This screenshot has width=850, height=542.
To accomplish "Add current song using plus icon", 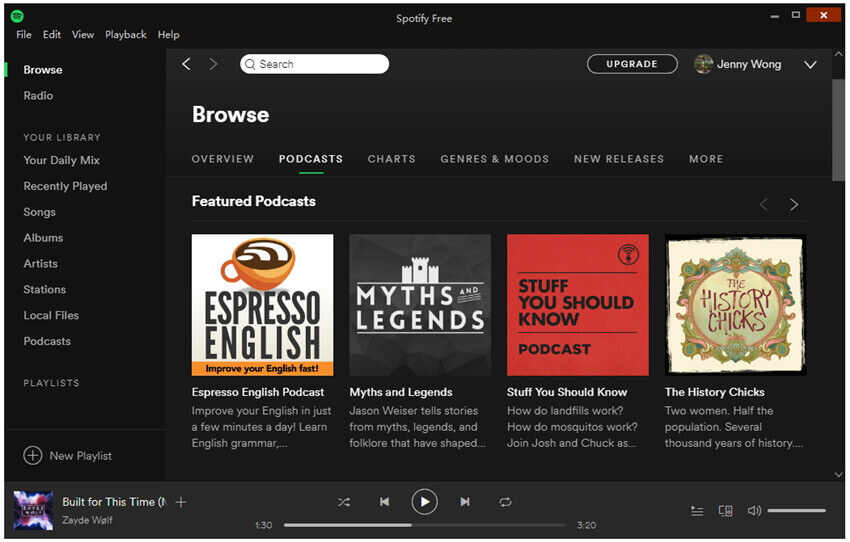I will point(181,502).
